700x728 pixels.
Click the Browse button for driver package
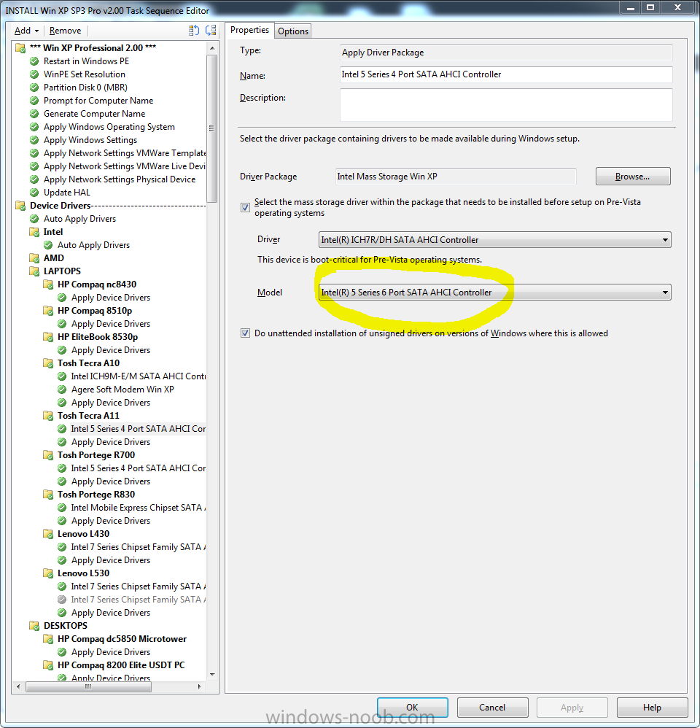point(633,177)
